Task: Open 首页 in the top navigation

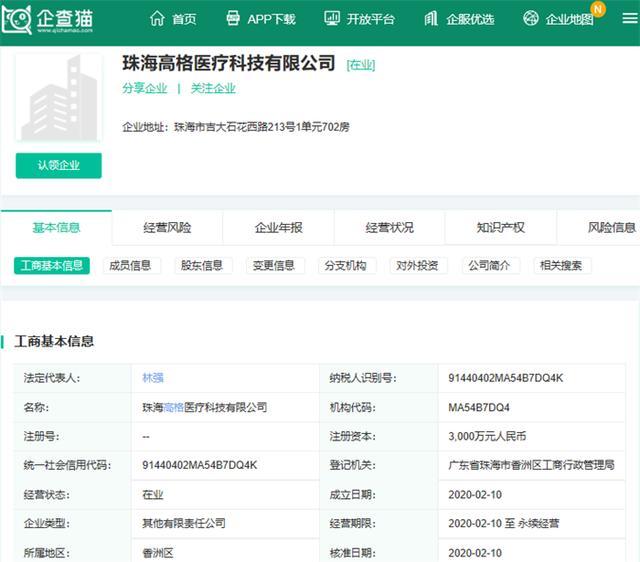Action: point(184,19)
